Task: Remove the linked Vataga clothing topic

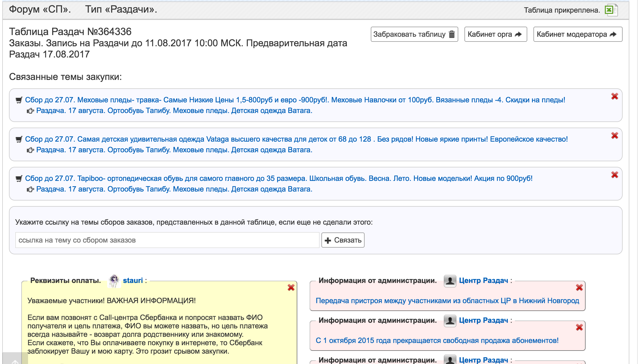Action: point(614,136)
